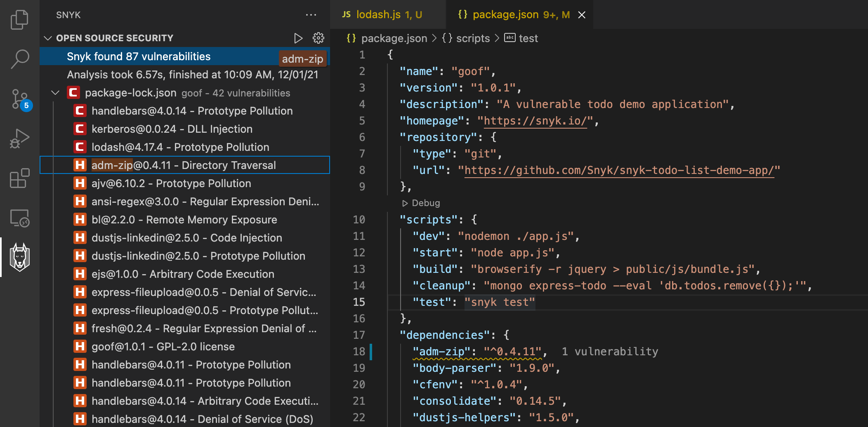Click the "consolidate" dependency key
The image size is (868, 427).
coord(454,401)
